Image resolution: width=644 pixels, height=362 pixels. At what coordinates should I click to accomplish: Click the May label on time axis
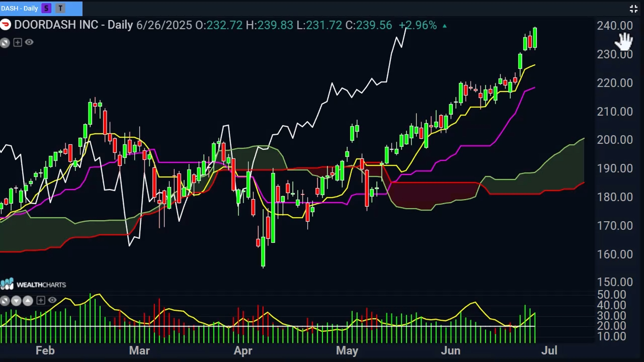tap(347, 351)
